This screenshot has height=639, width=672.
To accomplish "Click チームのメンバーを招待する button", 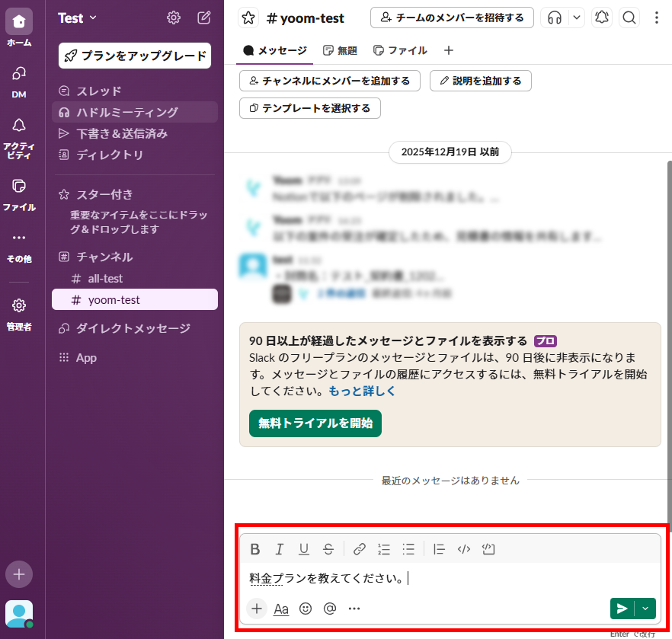I will pos(452,18).
